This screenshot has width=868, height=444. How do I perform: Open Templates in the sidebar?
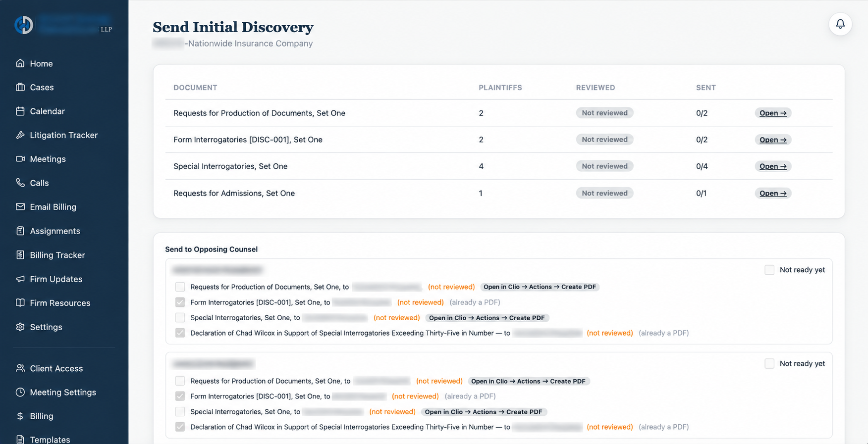pos(50,440)
